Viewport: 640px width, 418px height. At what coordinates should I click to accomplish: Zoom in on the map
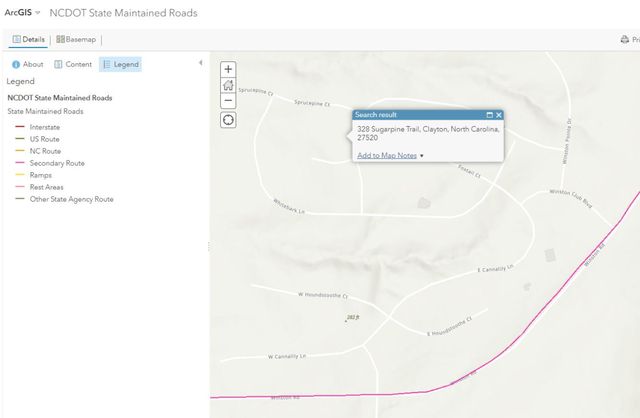228,69
